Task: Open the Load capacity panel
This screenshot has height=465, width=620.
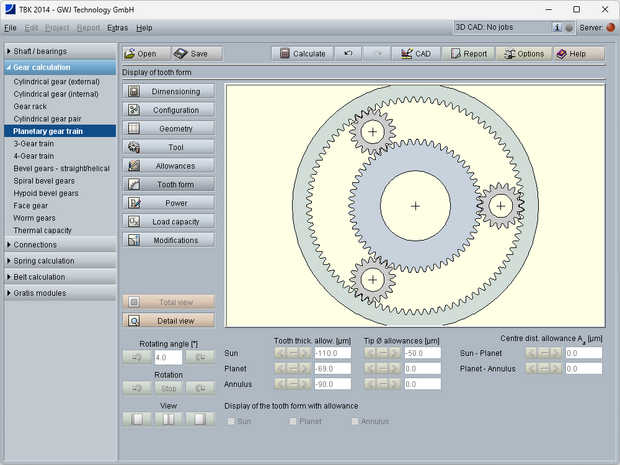Action: [169, 222]
